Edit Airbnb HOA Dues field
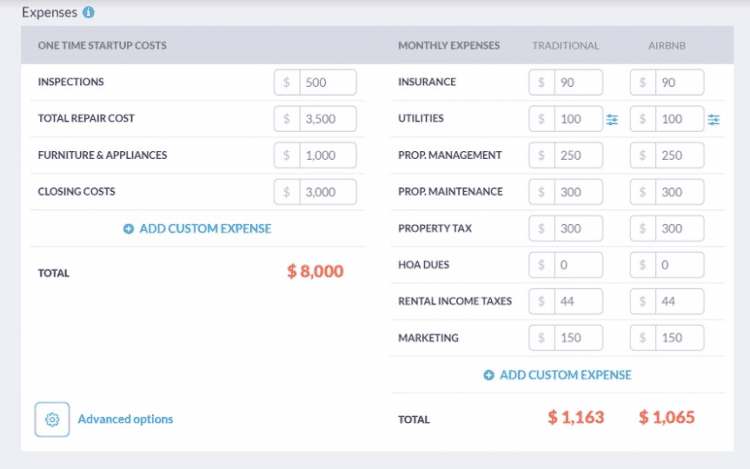Viewport: 750px width, 469px height. (678, 265)
